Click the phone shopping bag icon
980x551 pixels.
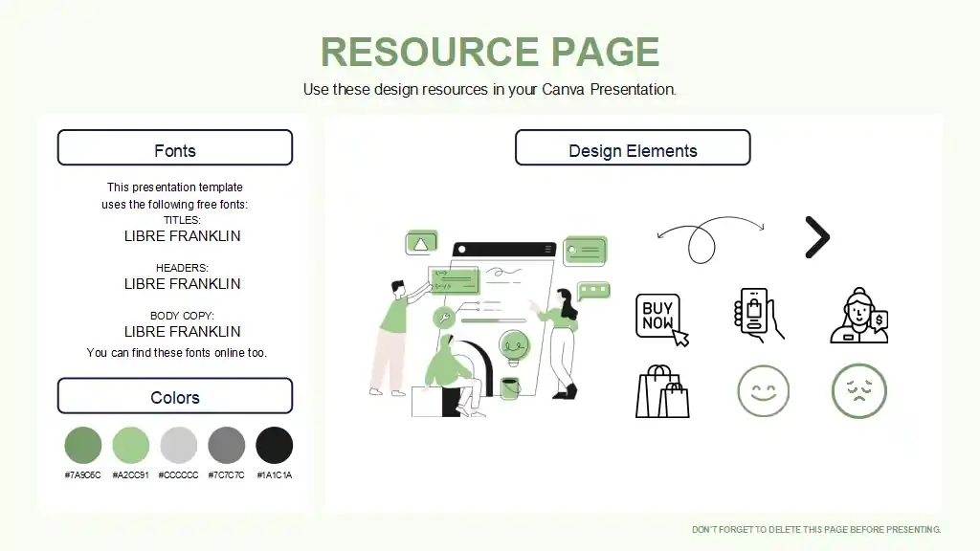pyautogui.click(x=759, y=315)
